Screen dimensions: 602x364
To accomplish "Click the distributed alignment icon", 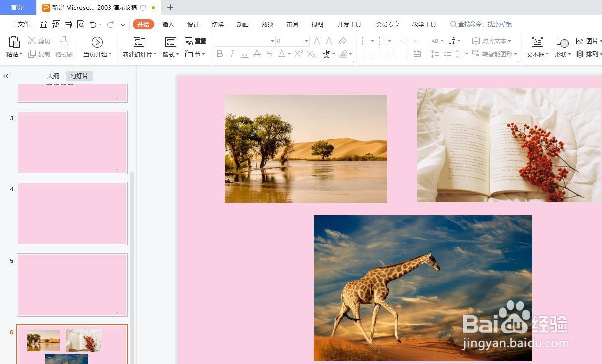I will click(x=417, y=54).
